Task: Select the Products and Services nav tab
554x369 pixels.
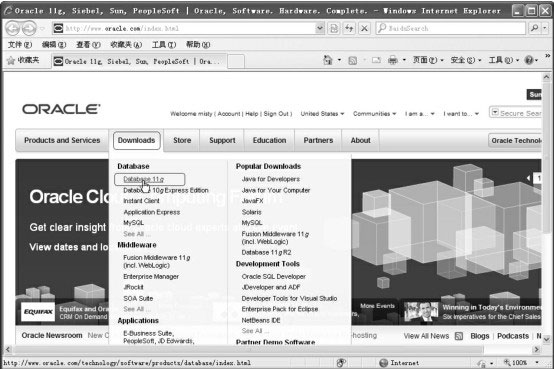Action: coord(62,140)
